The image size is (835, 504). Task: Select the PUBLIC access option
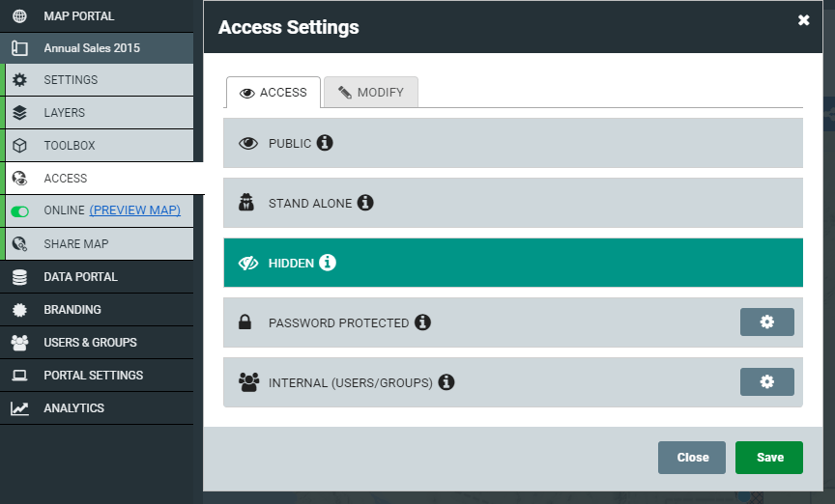point(513,143)
